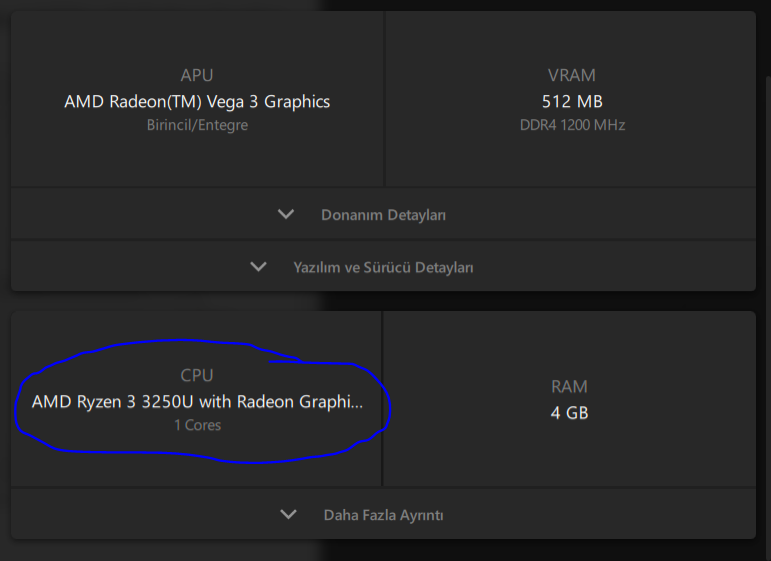
Task: Expand the Yazılım ve Sürücü Detayları section
Action: pyautogui.click(x=383, y=267)
